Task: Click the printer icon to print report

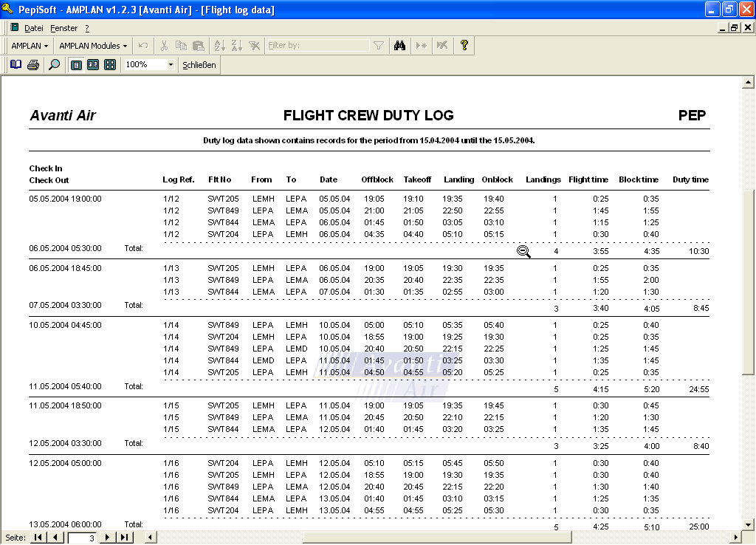Action: [x=33, y=65]
